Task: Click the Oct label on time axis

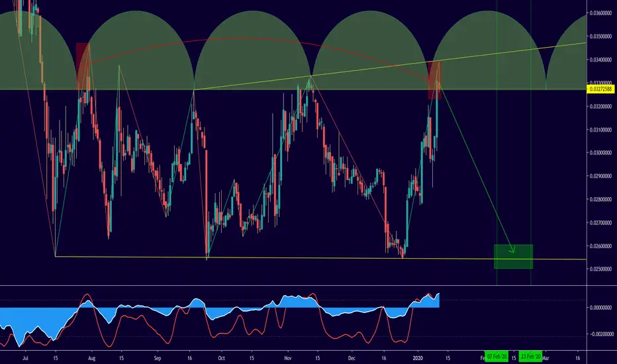Action: pos(221,358)
